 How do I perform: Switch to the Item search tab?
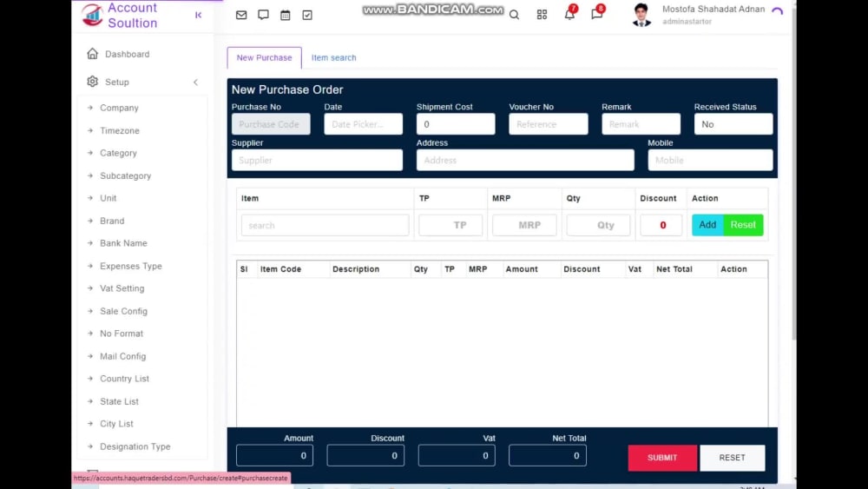(x=334, y=57)
